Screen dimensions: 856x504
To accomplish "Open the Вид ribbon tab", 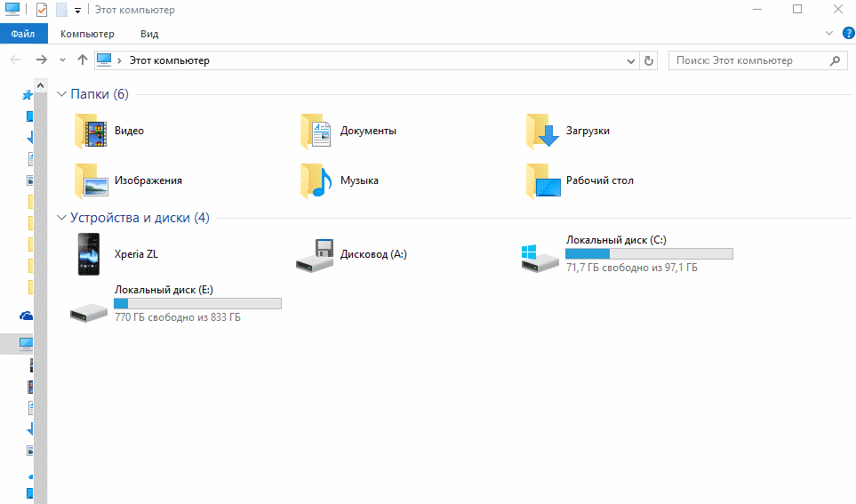I will pyautogui.click(x=149, y=34).
